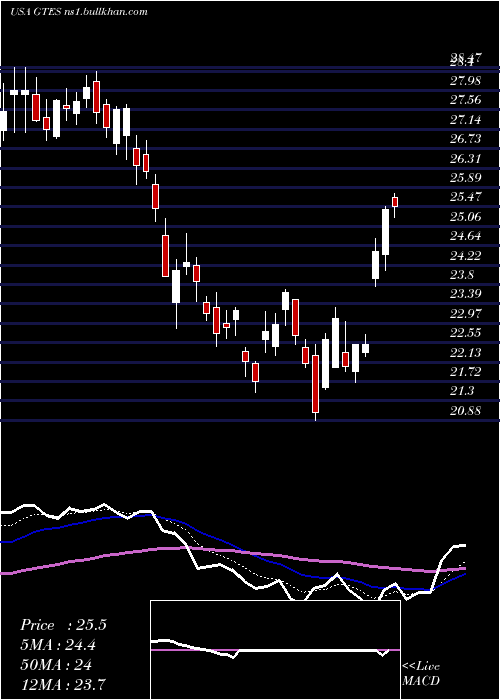This screenshot has height=700, width=500.
Task: Click the 25.47 price axis label
Action: coord(466,197)
